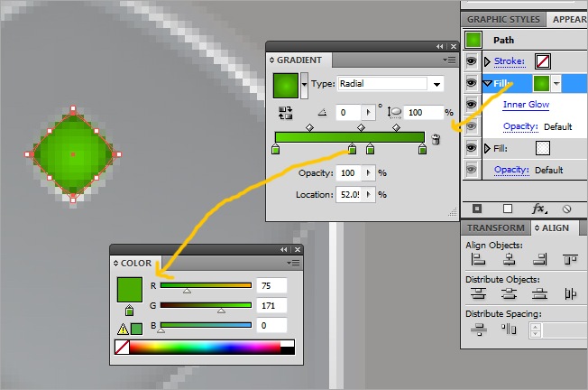Open the fx Add New Effect menu
Image resolution: width=588 pixels, height=390 pixels.
(x=539, y=209)
